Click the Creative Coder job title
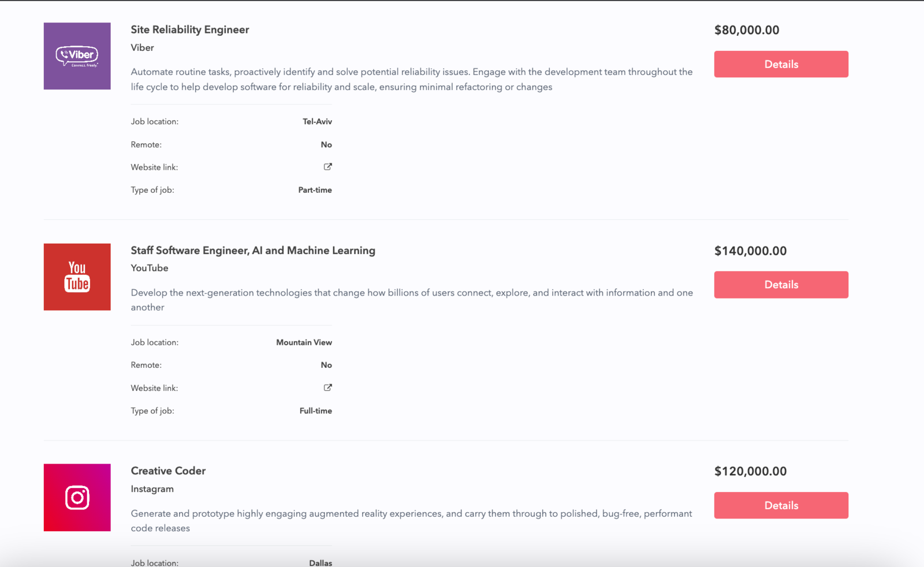The image size is (924, 567). pyautogui.click(x=167, y=471)
